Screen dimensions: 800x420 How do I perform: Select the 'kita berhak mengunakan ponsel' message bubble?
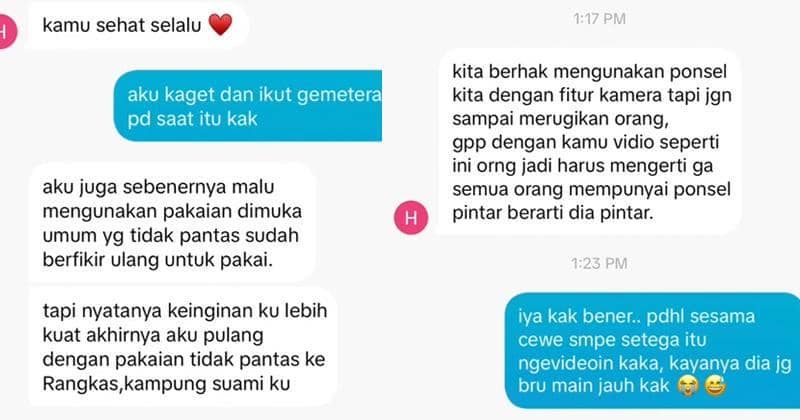tap(590, 142)
